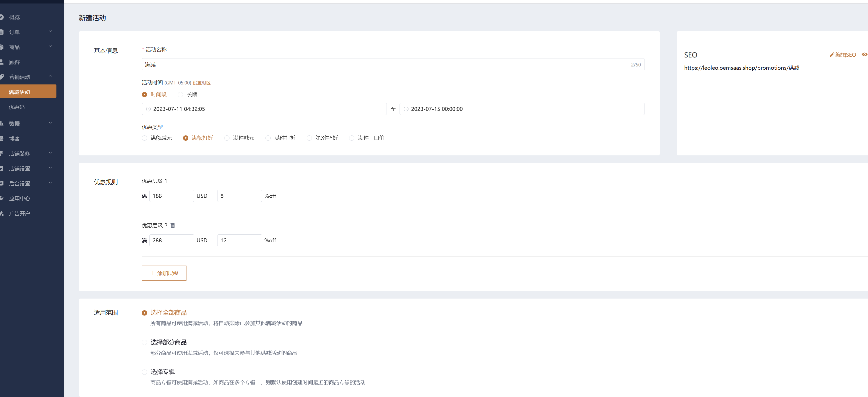Click the backend settings (后台设置) icon
The height and width of the screenshot is (397, 868).
pos(1,183)
